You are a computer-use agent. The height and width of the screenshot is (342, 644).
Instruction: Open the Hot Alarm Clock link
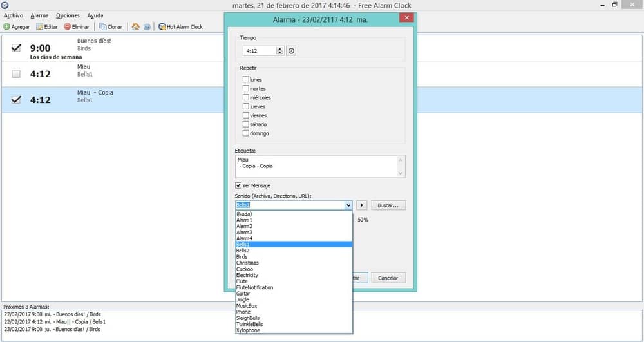[181, 26]
